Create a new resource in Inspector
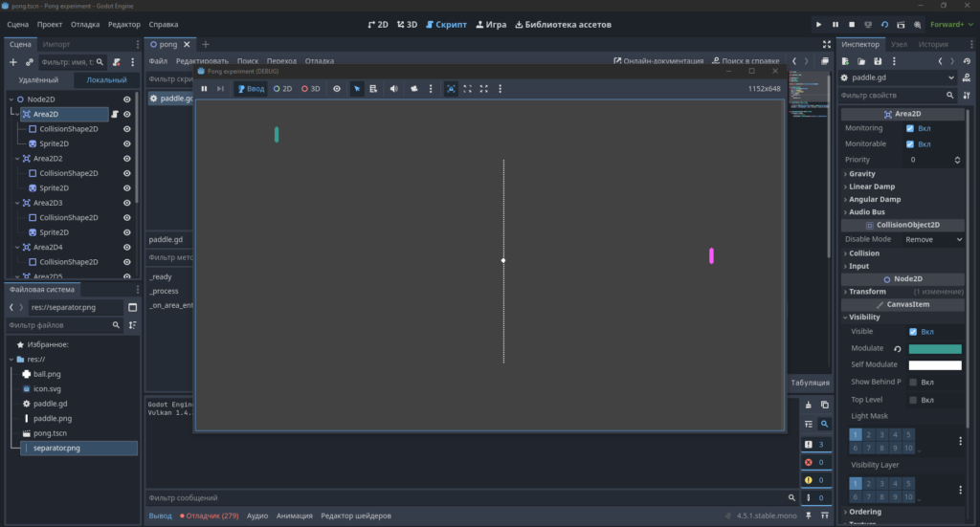Viewport: 980px width, 527px height. point(845,61)
